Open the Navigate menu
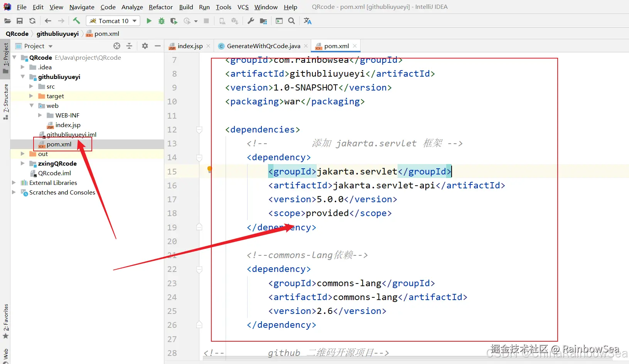 tap(82, 7)
